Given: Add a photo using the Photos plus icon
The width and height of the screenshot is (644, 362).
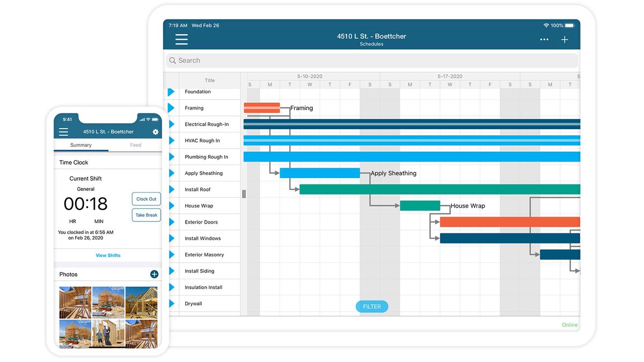Looking at the screenshot, I should pyautogui.click(x=154, y=274).
